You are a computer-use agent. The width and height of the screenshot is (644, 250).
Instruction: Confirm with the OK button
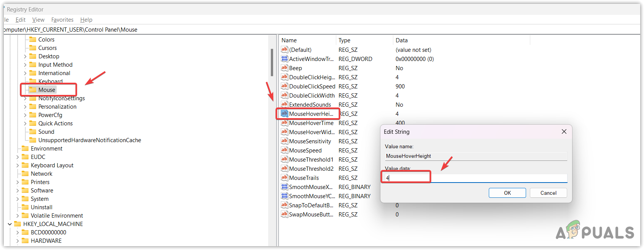coord(507,193)
